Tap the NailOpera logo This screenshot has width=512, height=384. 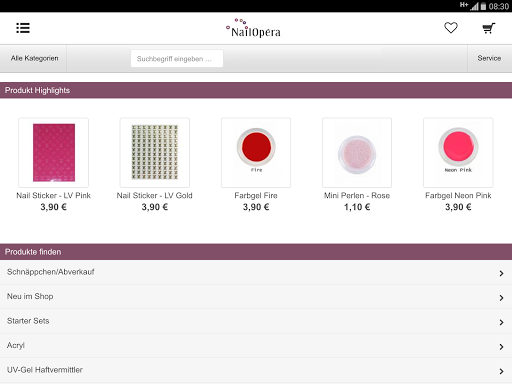253,28
